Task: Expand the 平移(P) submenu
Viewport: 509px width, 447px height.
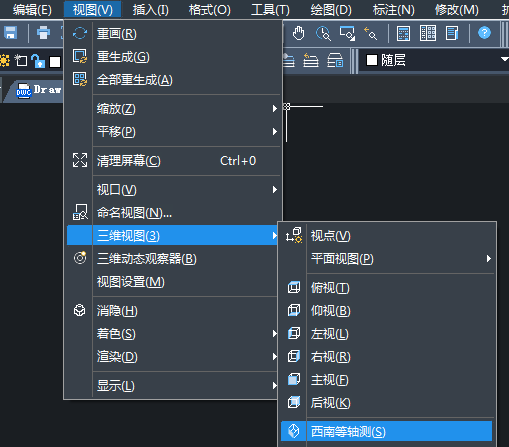Action: click(173, 132)
